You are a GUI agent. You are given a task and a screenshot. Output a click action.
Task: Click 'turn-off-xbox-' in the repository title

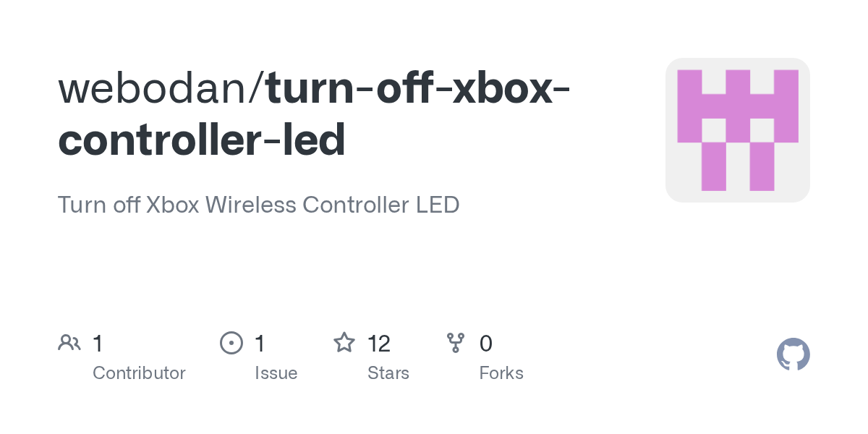point(417,87)
